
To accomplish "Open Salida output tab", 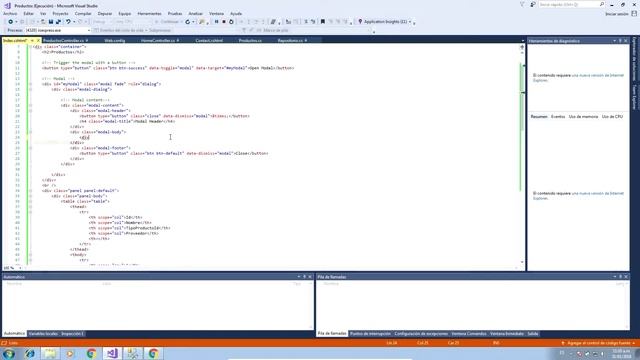I will [533, 334].
